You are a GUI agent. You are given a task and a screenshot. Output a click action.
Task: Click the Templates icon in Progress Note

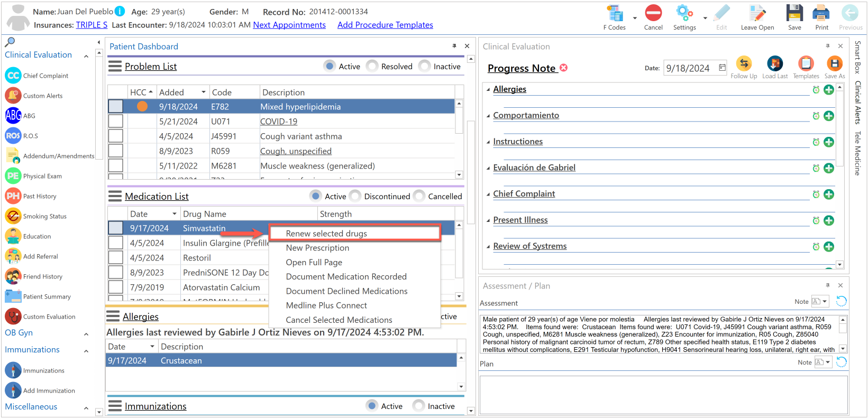806,64
